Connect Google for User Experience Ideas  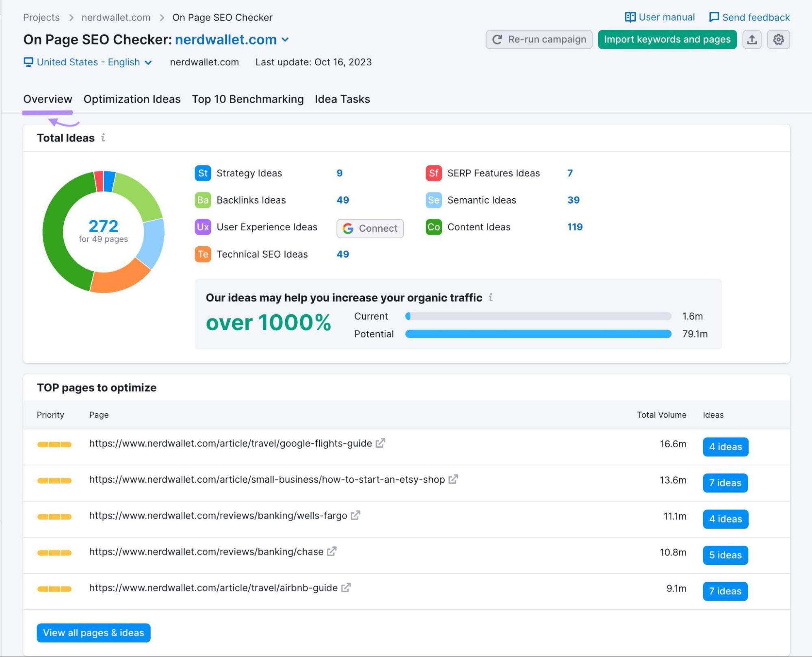coord(370,228)
